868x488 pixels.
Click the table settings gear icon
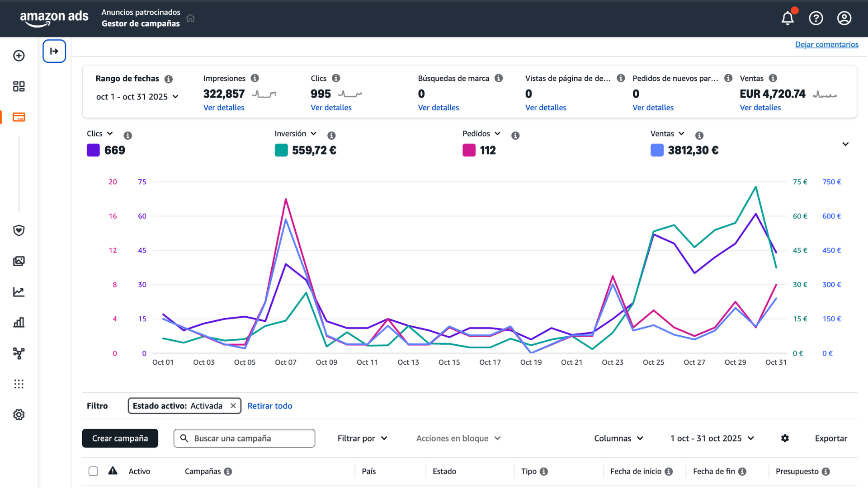[785, 438]
